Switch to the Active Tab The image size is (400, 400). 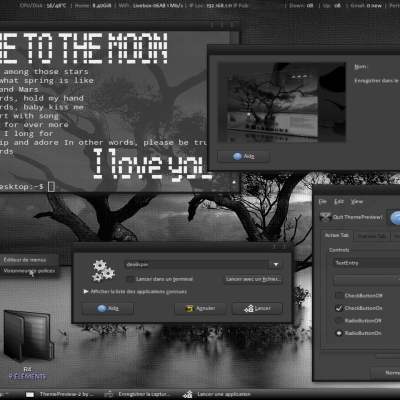tap(336, 235)
